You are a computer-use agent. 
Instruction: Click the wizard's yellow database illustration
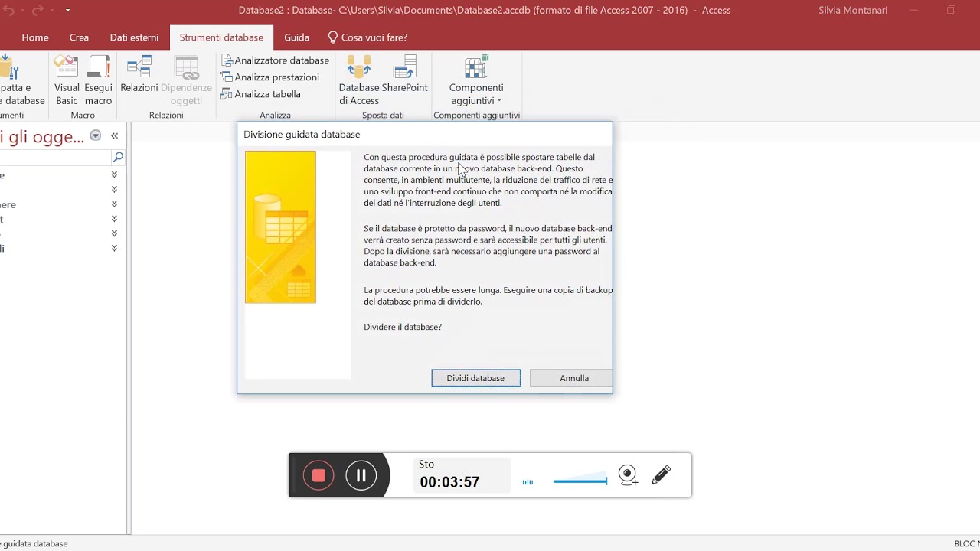click(280, 227)
